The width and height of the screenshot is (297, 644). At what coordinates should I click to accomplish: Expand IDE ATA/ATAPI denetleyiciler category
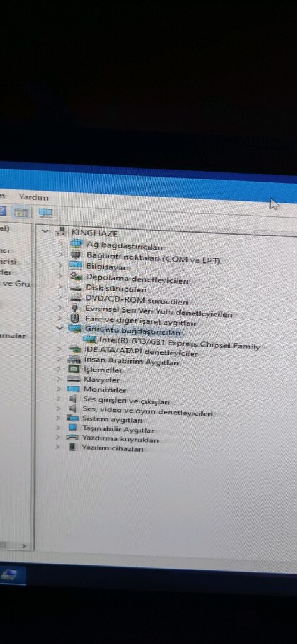point(60,349)
